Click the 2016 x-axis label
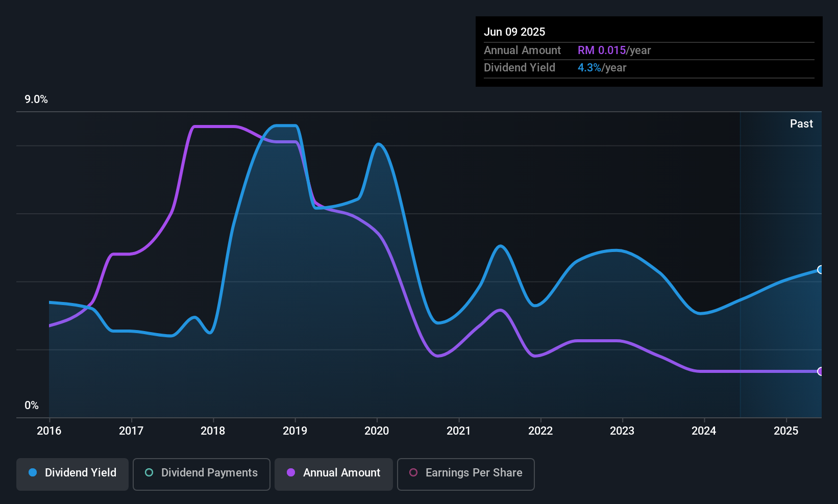 click(x=49, y=431)
